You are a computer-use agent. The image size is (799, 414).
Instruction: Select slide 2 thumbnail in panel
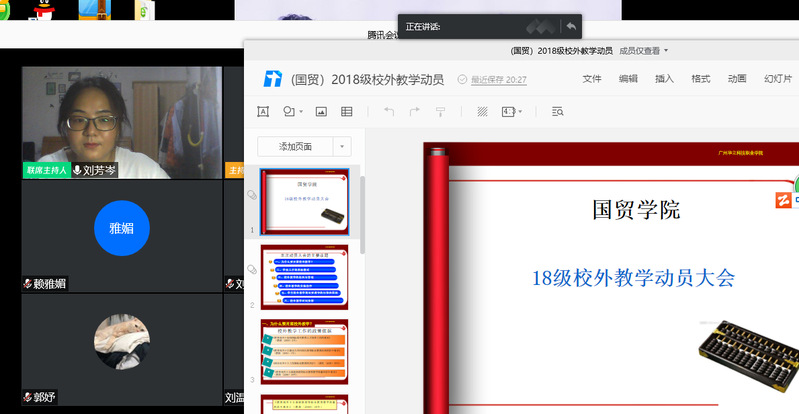304,277
